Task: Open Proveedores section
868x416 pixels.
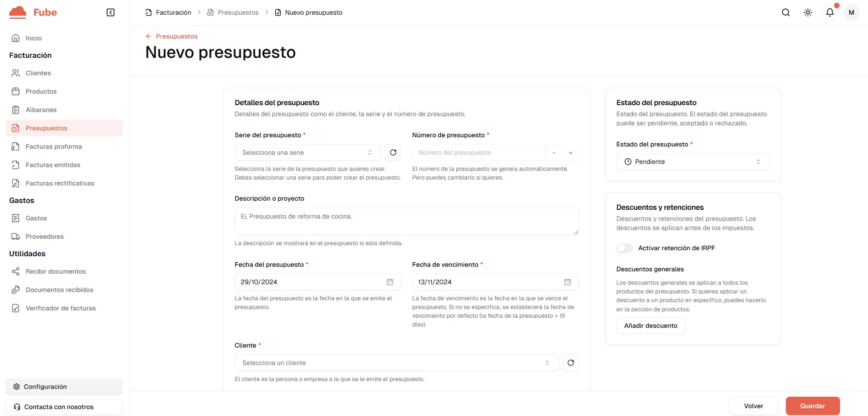Action: [64, 236]
